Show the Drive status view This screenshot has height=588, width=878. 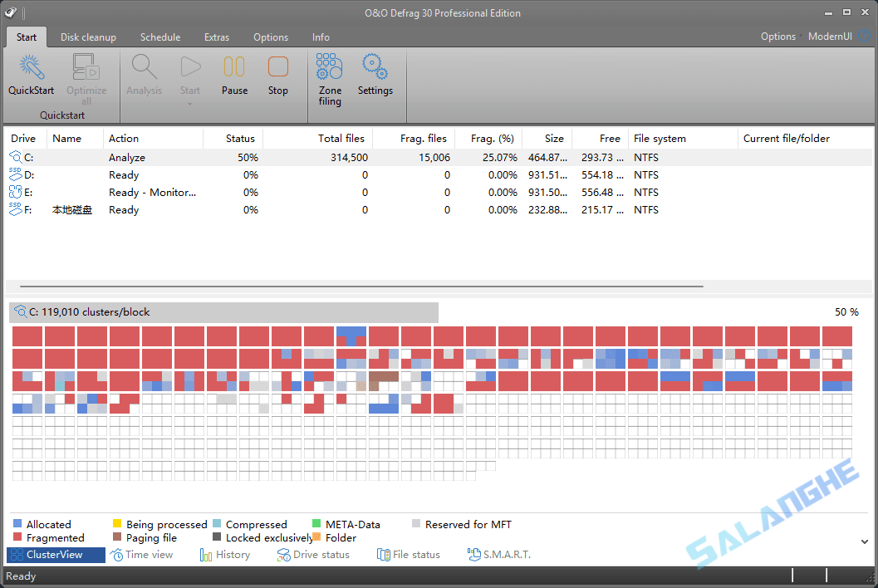[x=314, y=554]
